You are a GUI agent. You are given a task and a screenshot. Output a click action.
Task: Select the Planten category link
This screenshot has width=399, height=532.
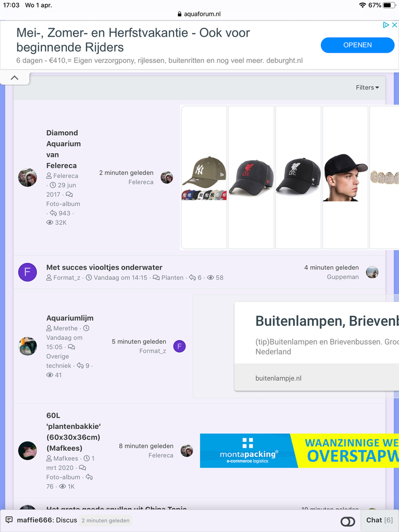pos(172,278)
